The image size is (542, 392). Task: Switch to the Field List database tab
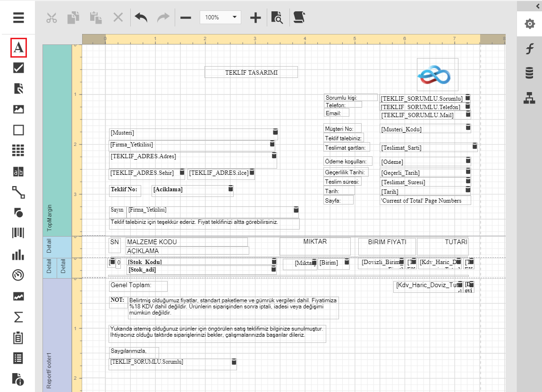(x=530, y=73)
